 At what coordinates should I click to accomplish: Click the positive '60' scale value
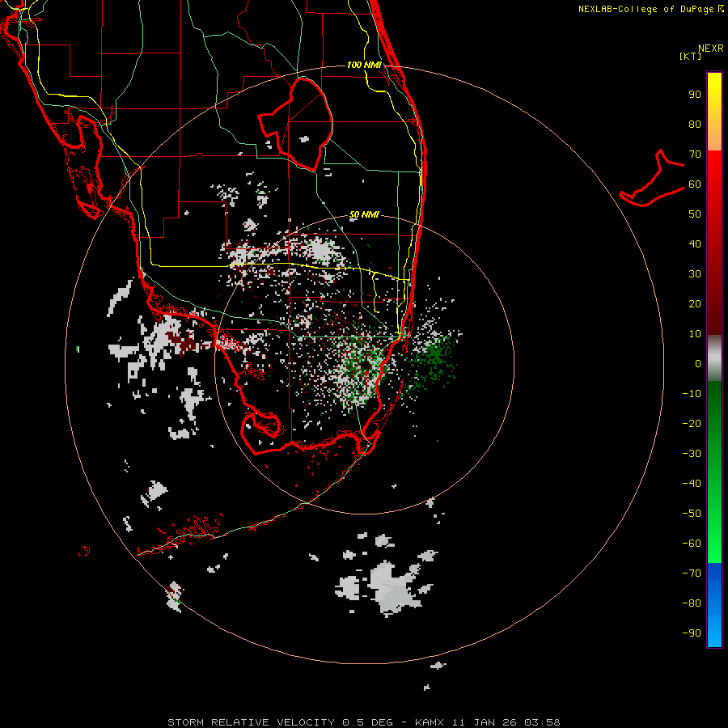695,184
